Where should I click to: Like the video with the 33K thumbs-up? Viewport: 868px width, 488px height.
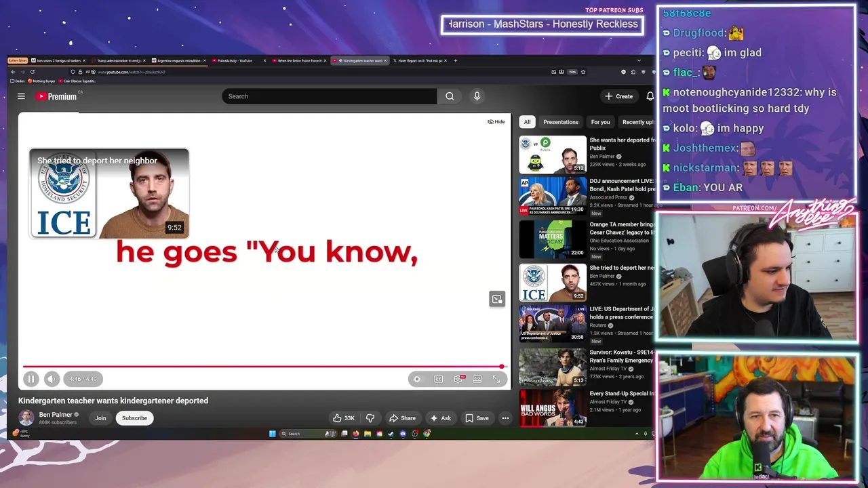tap(344, 418)
